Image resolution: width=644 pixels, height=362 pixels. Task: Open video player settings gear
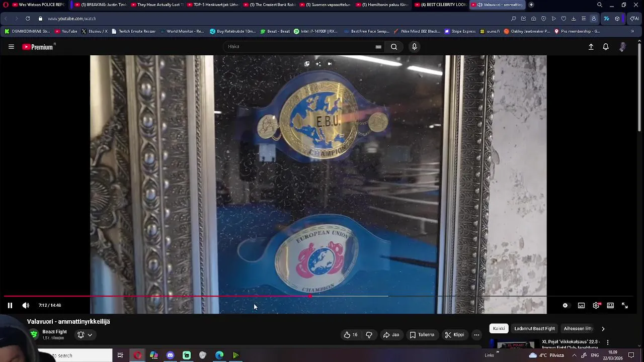596,305
